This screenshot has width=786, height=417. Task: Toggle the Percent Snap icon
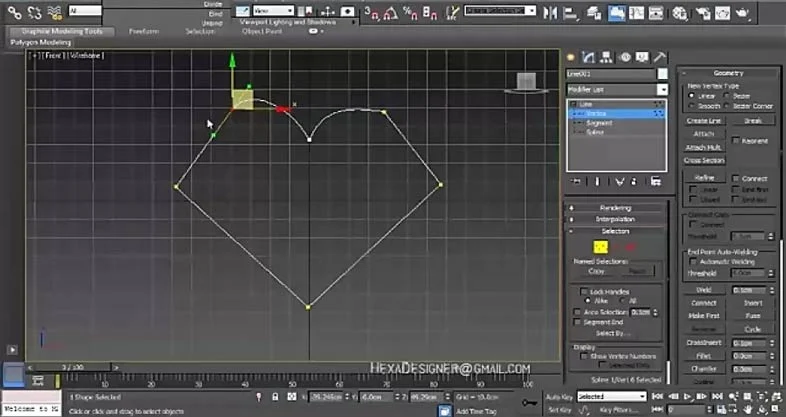coord(411,13)
